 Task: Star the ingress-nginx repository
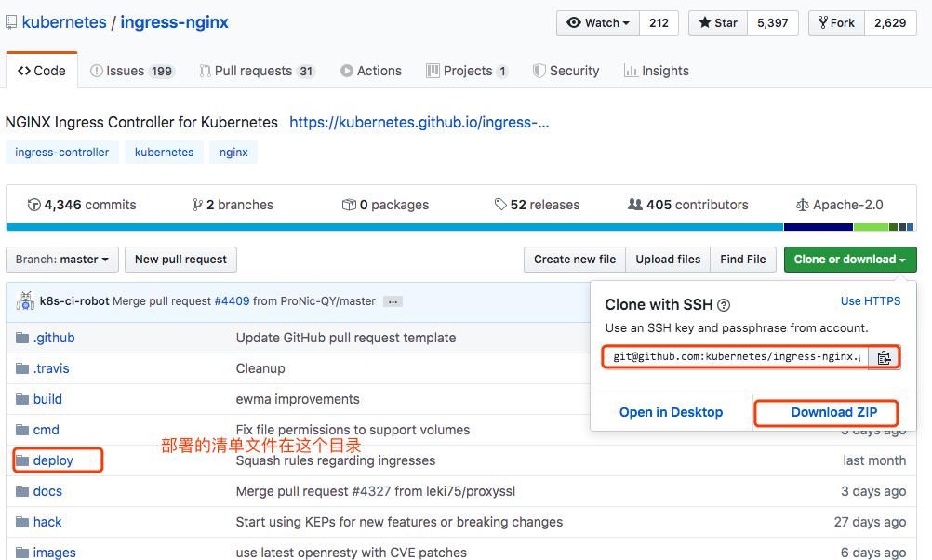pos(718,23)
